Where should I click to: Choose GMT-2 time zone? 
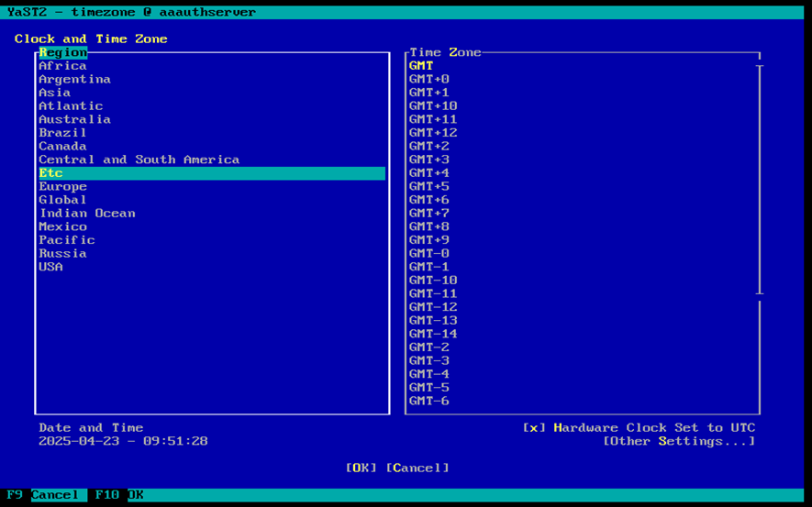click(429, 347)
